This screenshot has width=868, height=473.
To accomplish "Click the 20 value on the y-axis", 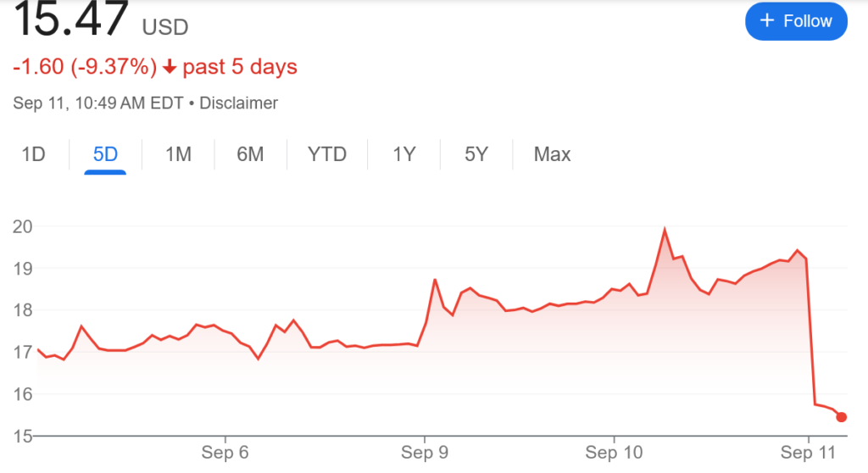I will click(x=24, y=226).
